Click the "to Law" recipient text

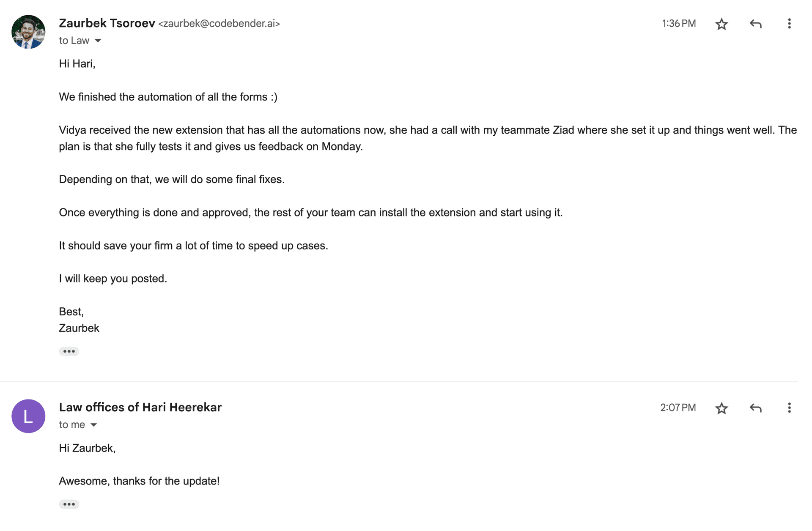tap(74, 41)
